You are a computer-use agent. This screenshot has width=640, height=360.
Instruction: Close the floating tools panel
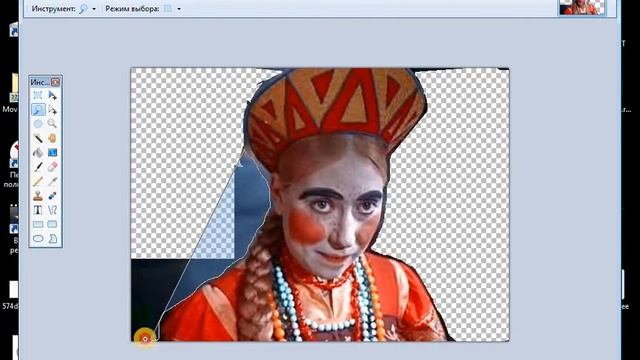coord(56,82)
